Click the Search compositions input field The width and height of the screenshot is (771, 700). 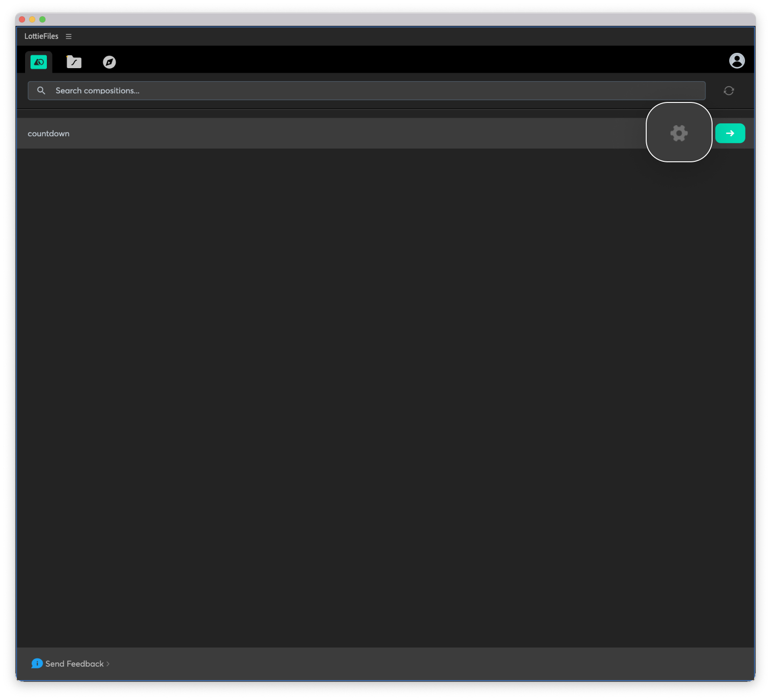(x=366, y=91)
